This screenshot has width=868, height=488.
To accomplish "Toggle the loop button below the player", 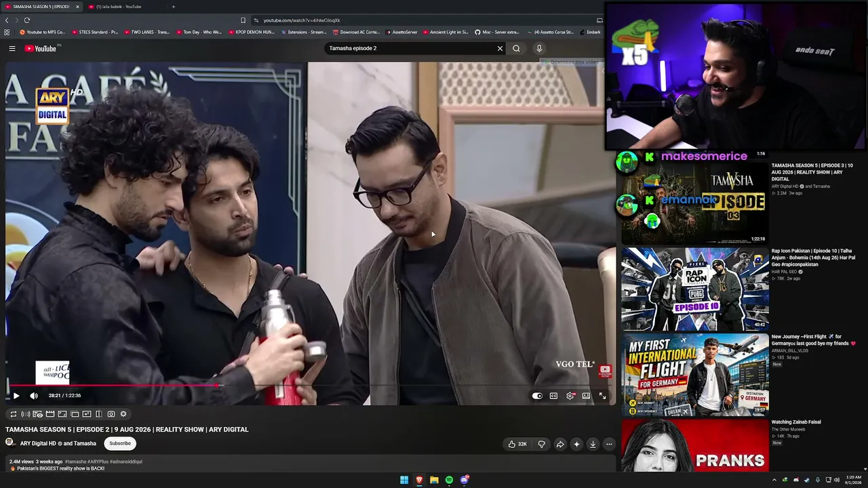I will 13,414.
